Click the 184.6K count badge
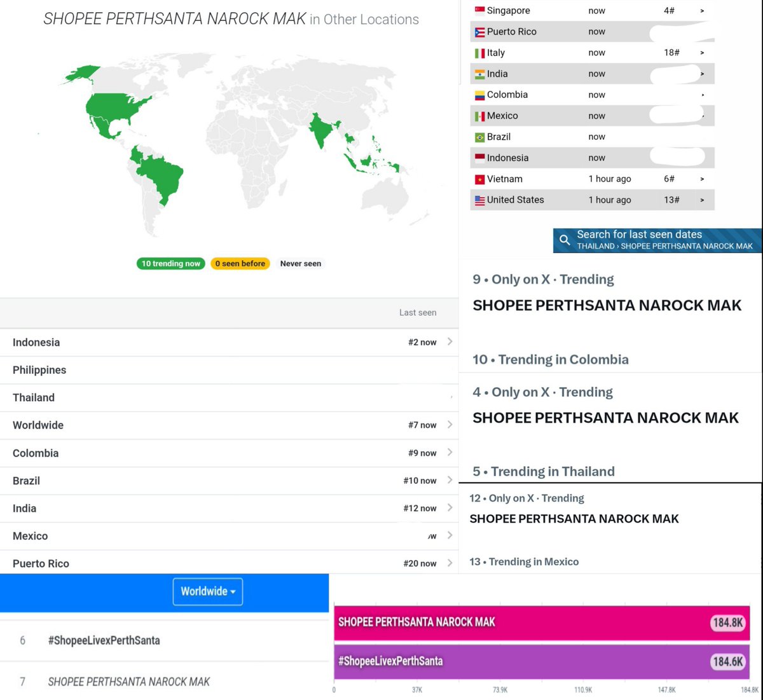763x700 pixels. coord(728,661)
